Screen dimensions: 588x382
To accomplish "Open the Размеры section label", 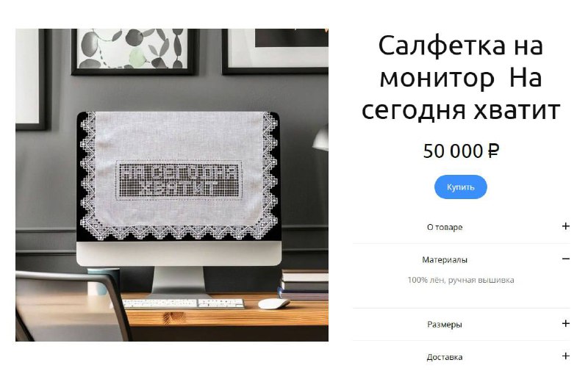I will (x=445, y=324).
